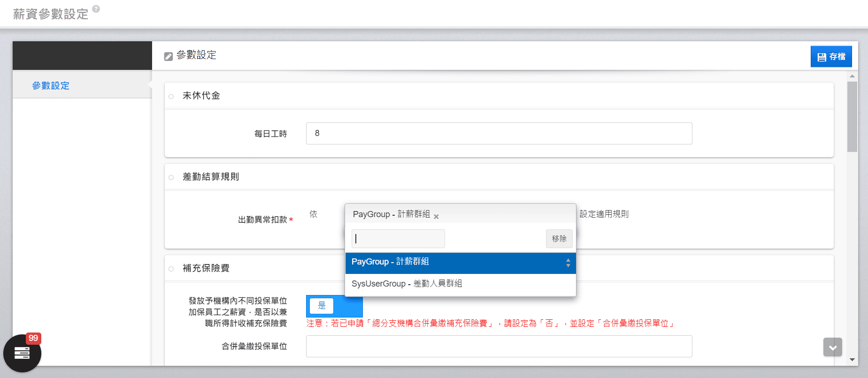Viewport: 868px width, 378px height.
Task: Click the up-down sort arrows on PayGroup
Action: point(568,263)
